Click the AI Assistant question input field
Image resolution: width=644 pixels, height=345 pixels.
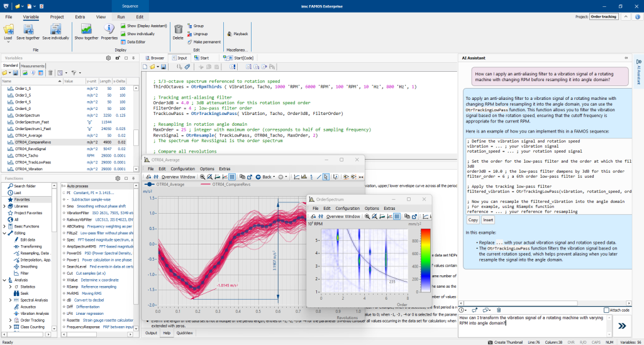pos(533,326)
